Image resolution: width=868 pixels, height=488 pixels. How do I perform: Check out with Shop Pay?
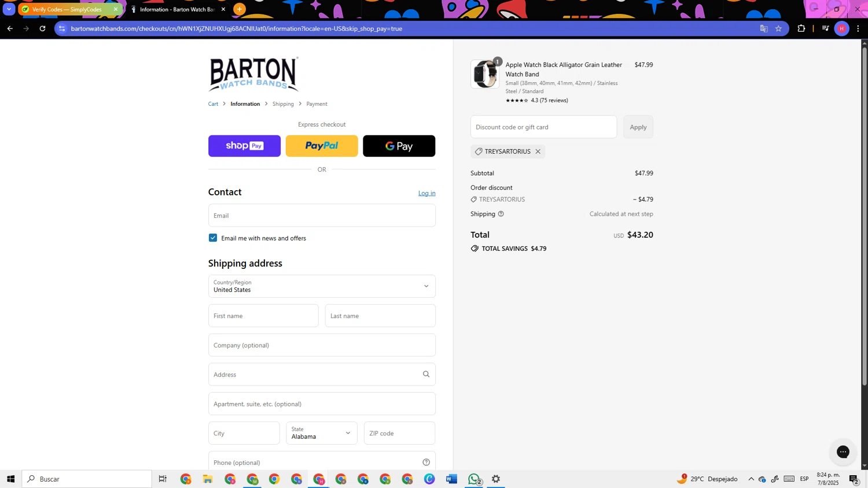click(244, 146)
